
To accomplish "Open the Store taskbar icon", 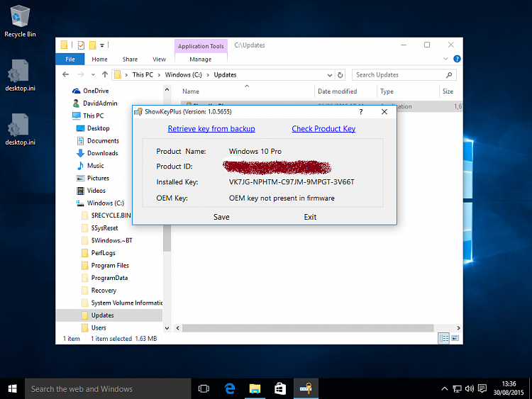I will (x=280, y=389).
